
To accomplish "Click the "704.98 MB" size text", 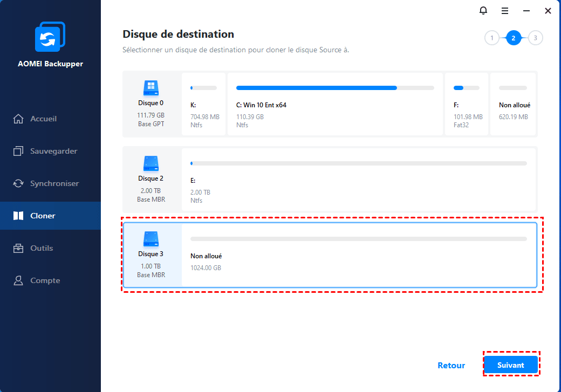I will [205, 116].
